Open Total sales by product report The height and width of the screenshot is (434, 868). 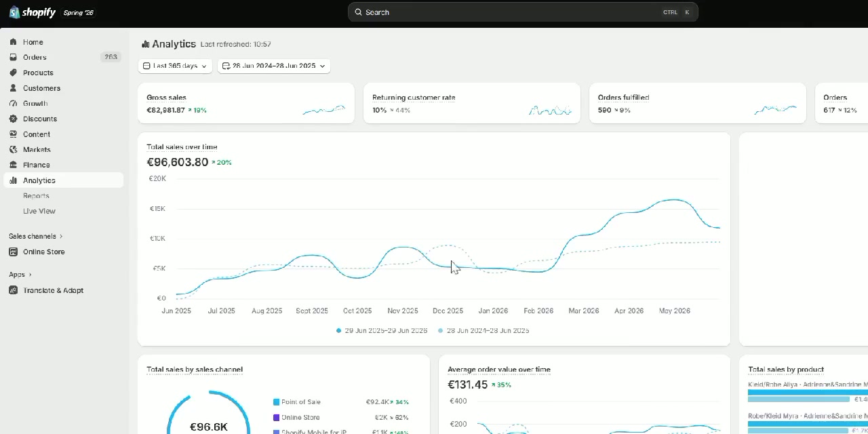click(786, 370)
